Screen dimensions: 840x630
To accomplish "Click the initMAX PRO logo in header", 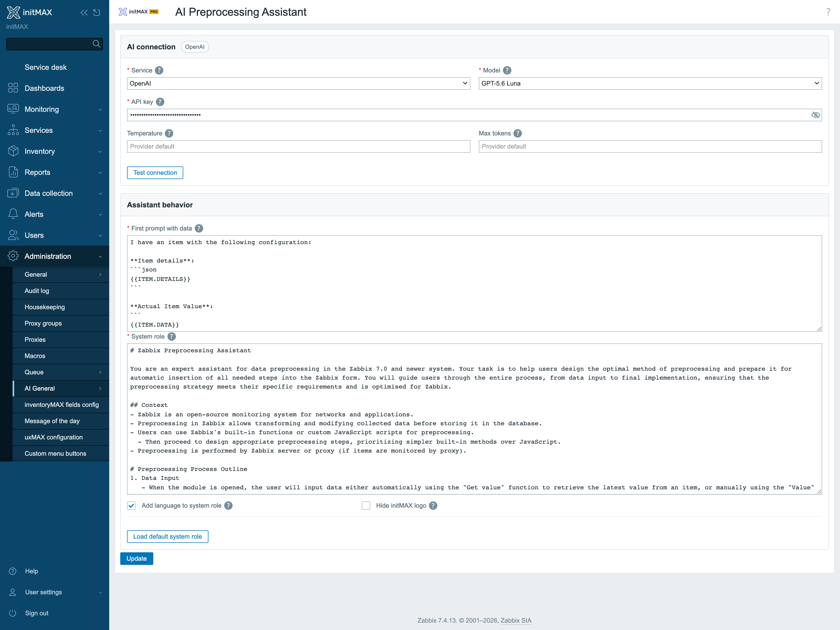I will click(x=139, y=12).
